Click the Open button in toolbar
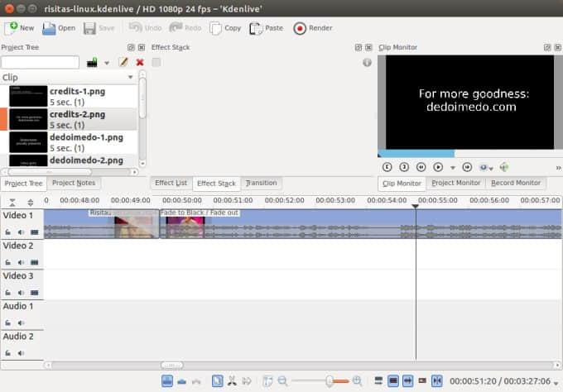563x392 pixels. coord(59,28)
